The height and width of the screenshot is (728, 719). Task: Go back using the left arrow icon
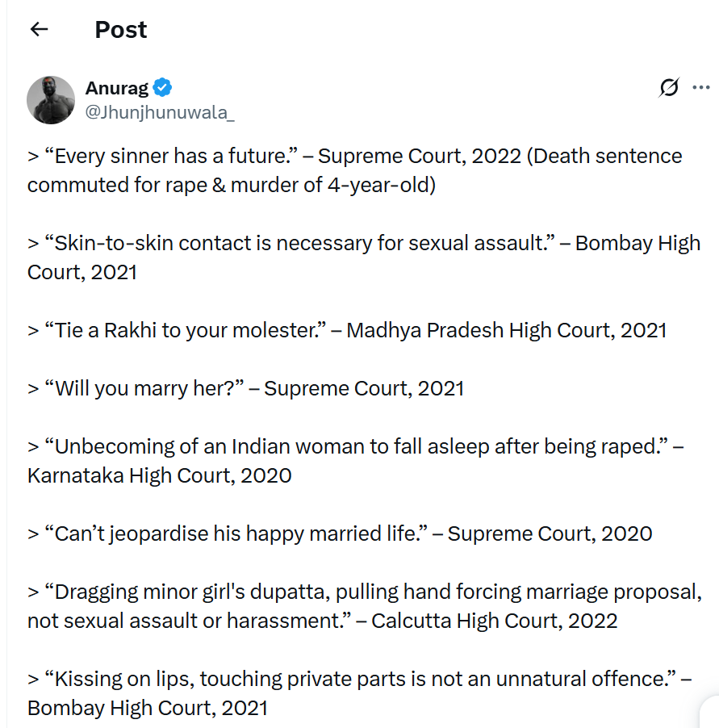point(39,29)
